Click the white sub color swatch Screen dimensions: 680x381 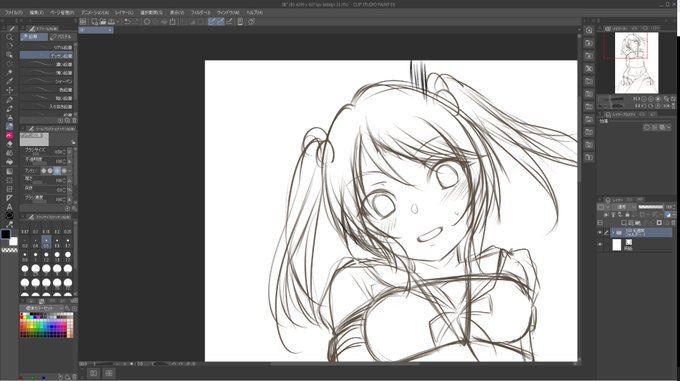13,241
